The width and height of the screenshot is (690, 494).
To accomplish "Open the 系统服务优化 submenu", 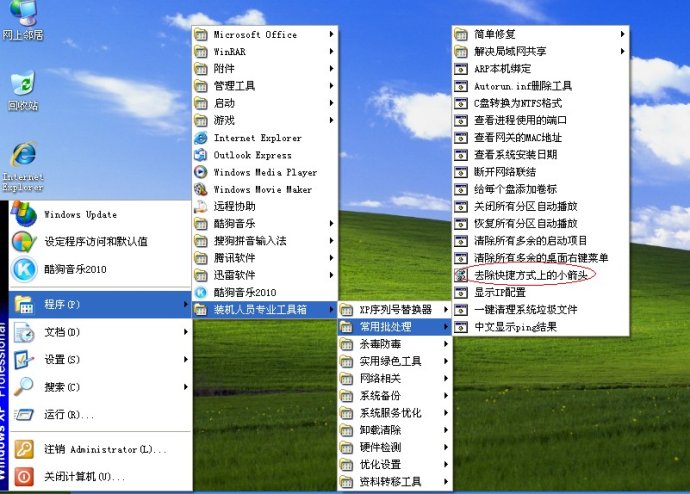I will (x=395, y=413).
